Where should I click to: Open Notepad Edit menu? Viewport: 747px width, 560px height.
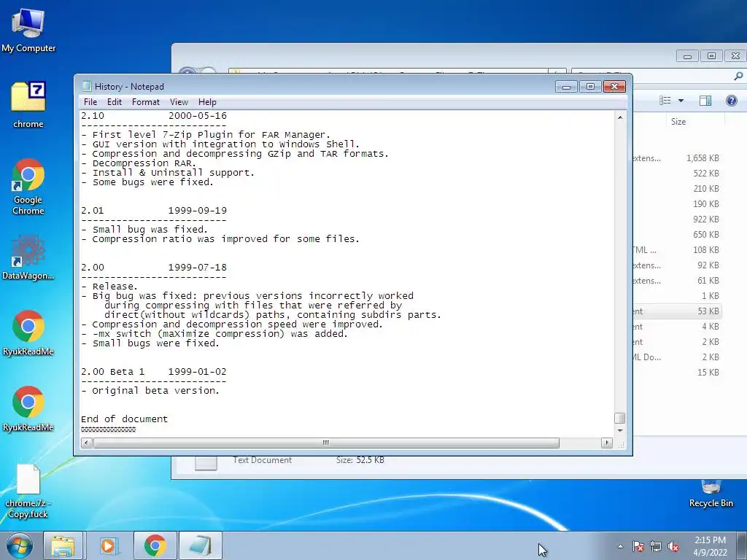pyautogui.click(x=115, y=102)
